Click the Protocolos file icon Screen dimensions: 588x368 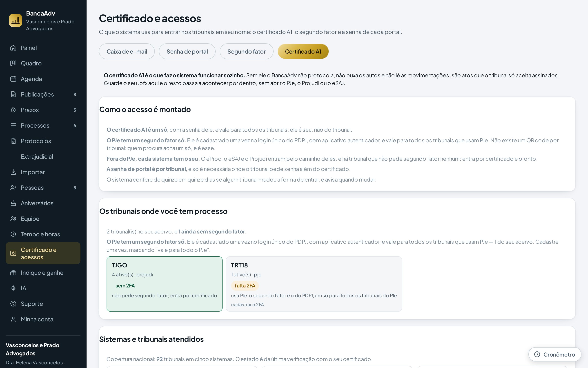(x=13, y=141)
